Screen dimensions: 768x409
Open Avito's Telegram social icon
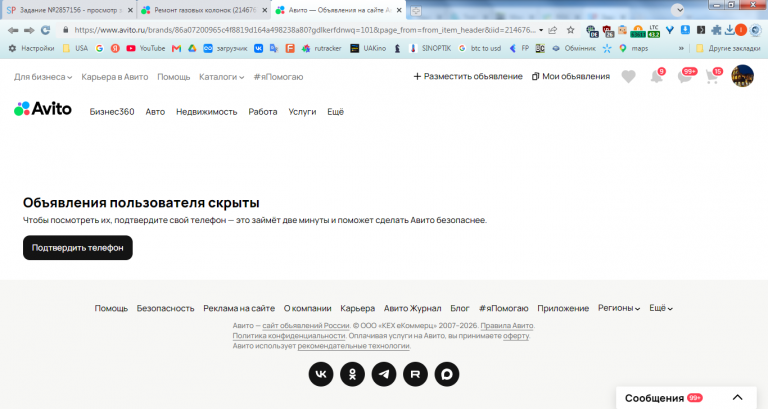pos(384,374)
